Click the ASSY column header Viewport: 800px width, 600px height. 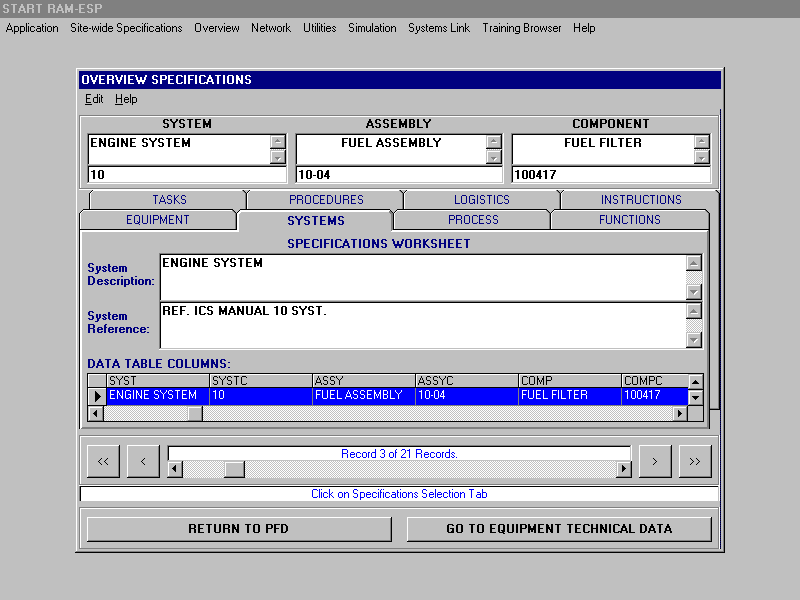tap(364, 381)
